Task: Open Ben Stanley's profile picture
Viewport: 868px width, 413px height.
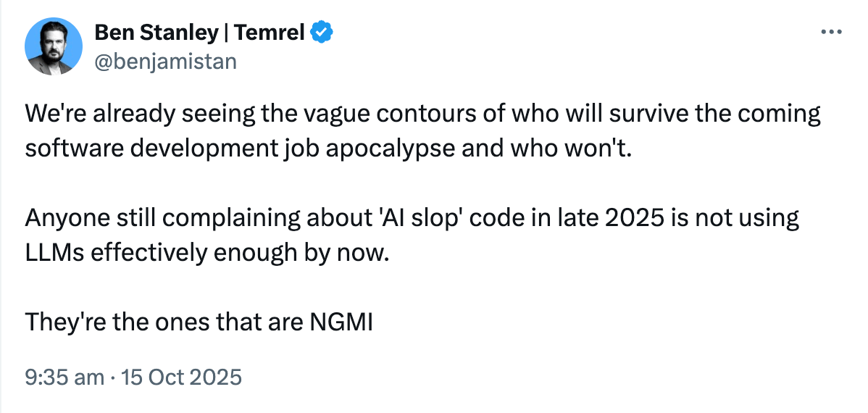Action: pos(54,46)
